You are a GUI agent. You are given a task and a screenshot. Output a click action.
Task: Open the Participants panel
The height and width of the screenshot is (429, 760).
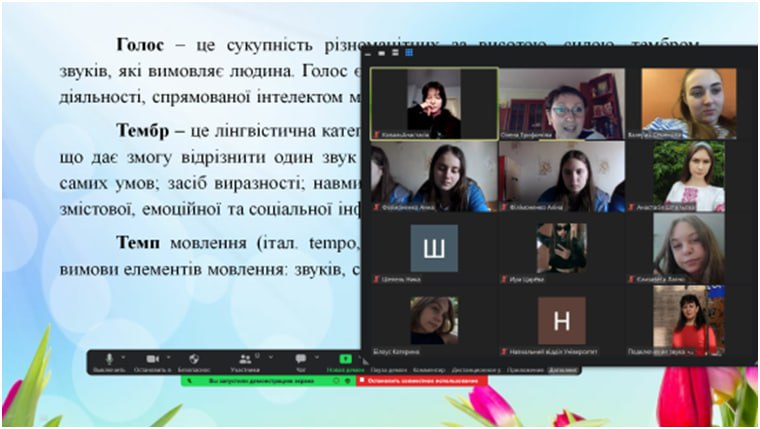click(x=244, y=360)
